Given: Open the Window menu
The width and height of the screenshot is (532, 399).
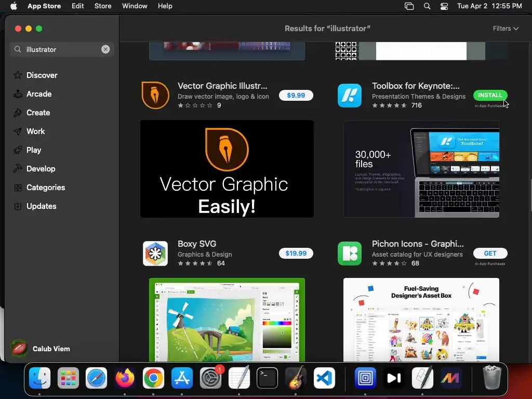Looking at the screenshot, I should click(135, 6).
